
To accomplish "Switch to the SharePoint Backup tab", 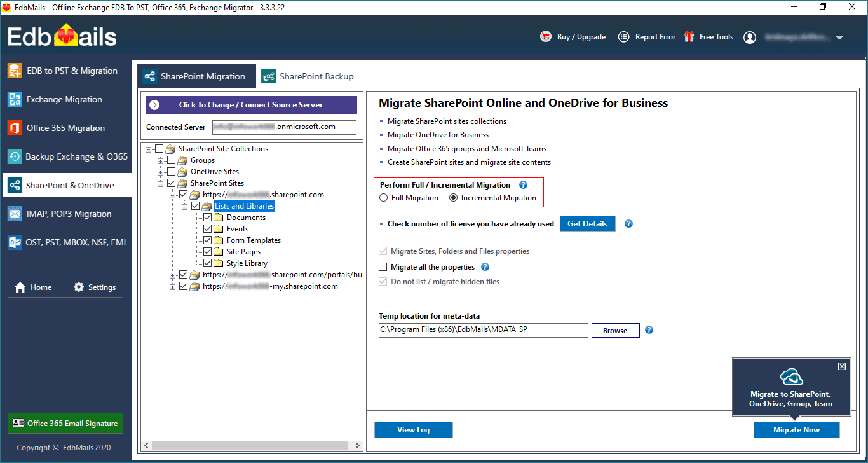I will tap(309, 76).
